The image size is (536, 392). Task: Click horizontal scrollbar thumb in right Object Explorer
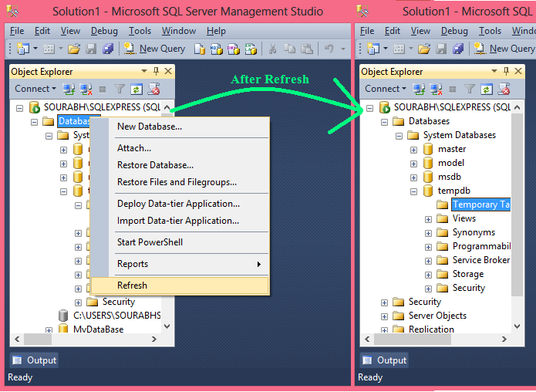coord(413,340)
